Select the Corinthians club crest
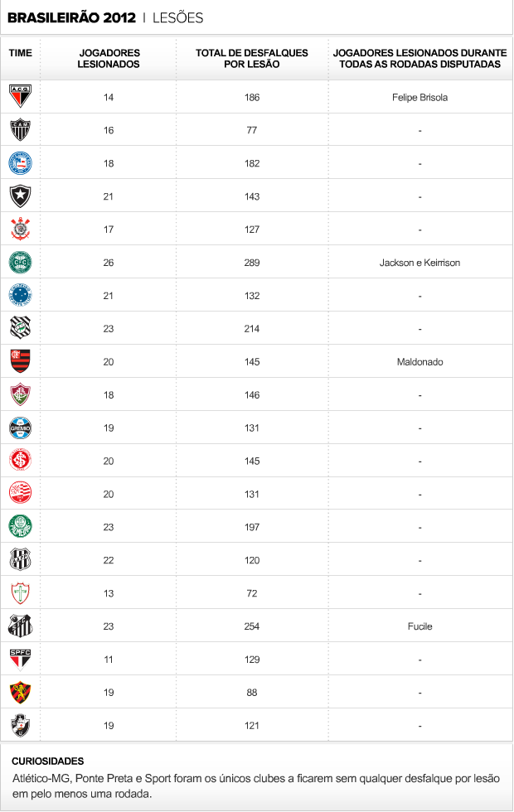Screen dimensions: 514x812 (20, 230)
